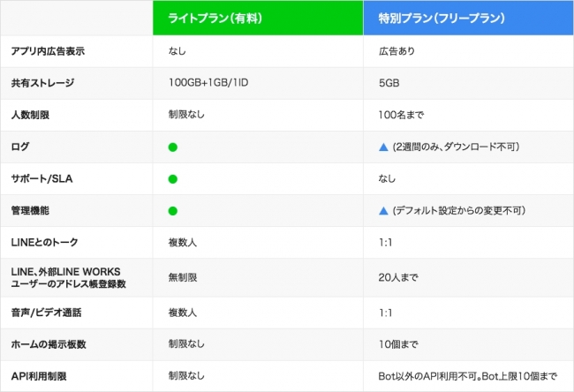Click the LINE、外部LINE WORKS address book label

69,277
